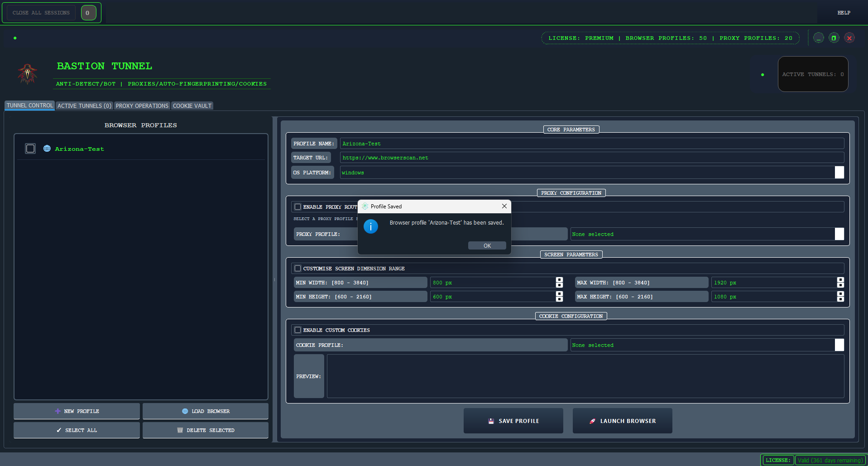Increase the Min Width value

click(x=559, y=280)
